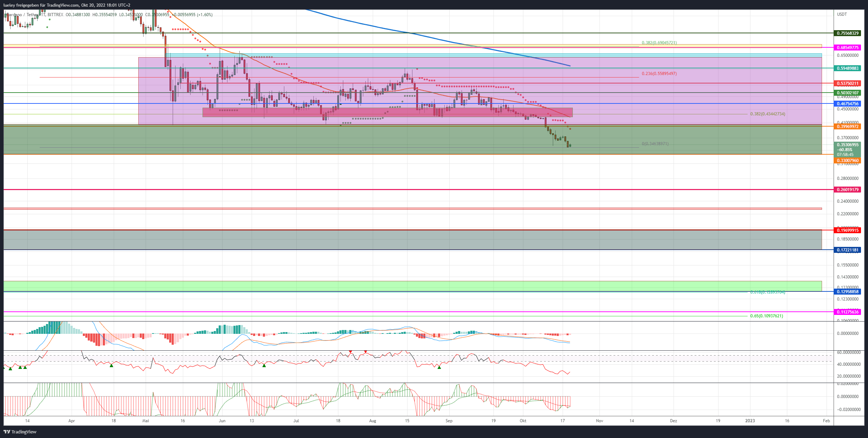Image resolution: width=868 pixels, height=438 pixels.
Task: Click the 'Feb' date on time axis
Action: coord(827,421)
